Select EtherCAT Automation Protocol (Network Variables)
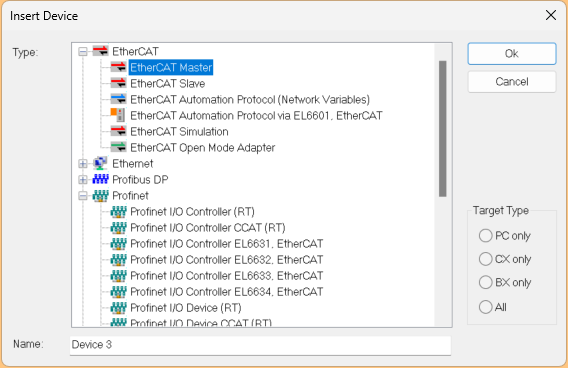Viewport: 568px width, 368px height. click(250, 99)
